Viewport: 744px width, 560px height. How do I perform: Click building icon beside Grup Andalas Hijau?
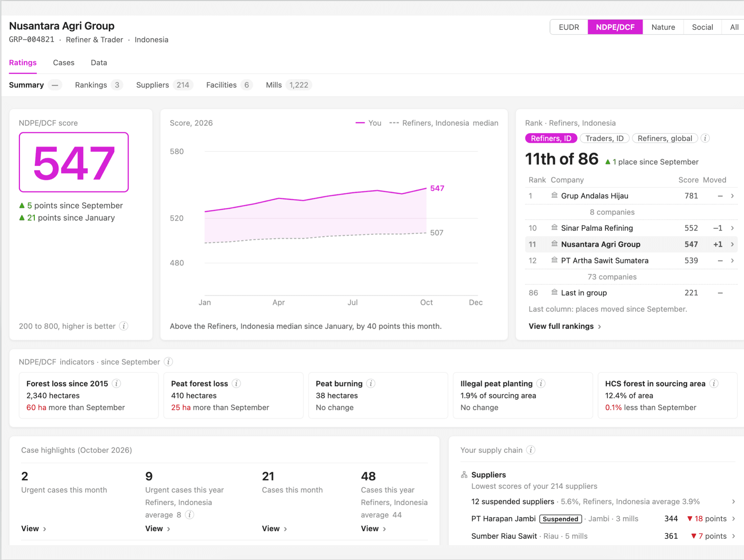(x=554, y=195)
